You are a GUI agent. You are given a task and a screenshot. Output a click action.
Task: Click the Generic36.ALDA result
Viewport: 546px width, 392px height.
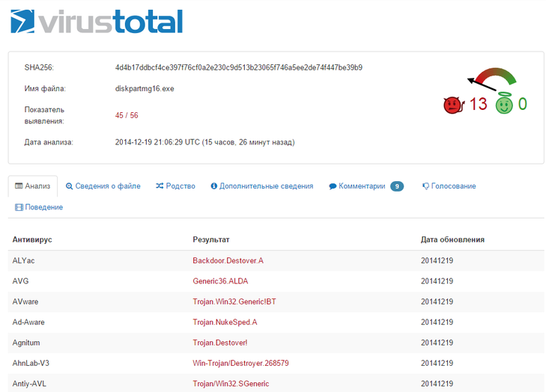[220, 281]
